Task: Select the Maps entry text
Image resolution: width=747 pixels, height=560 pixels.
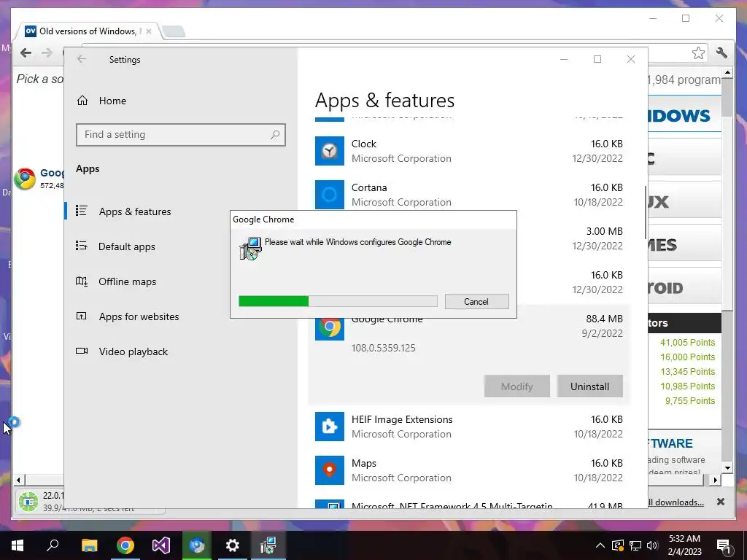Action: click(364, 463)
